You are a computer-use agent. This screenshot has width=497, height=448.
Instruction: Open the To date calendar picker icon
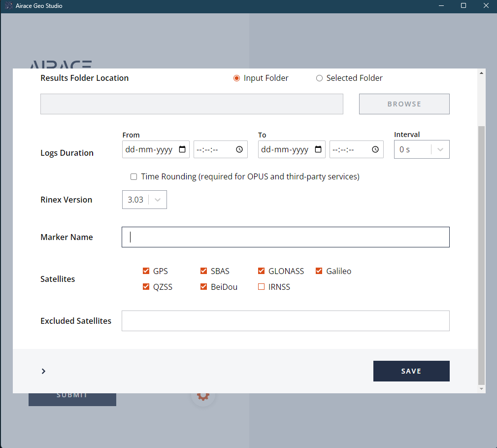tap(318, 149)
